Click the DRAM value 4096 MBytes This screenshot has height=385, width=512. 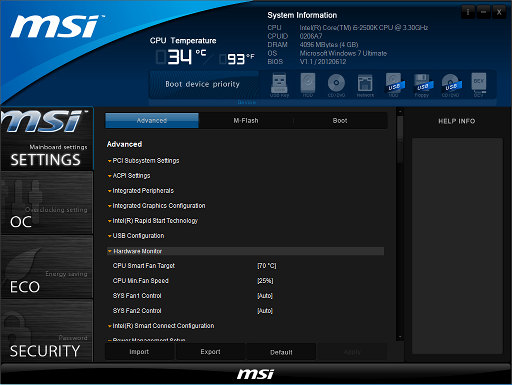pos(329,45)
